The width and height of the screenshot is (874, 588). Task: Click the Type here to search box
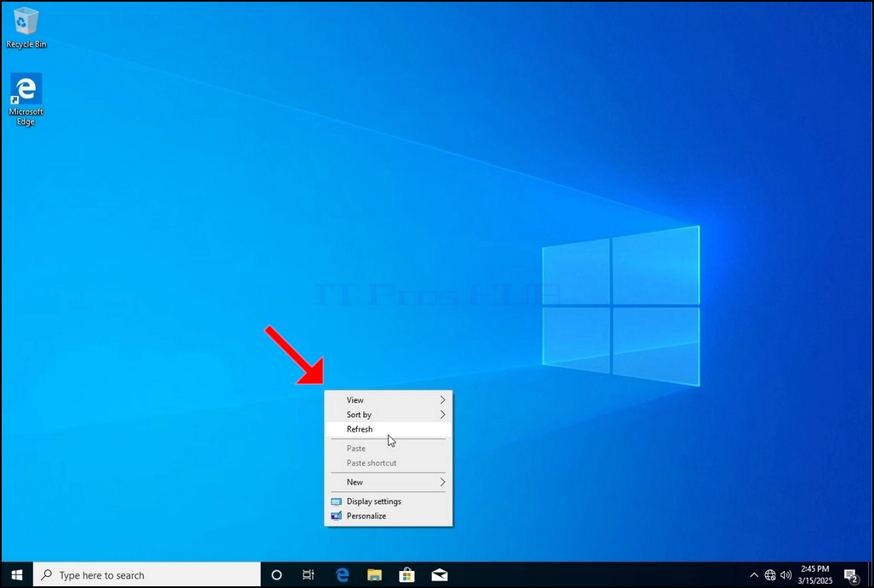click(147, 574)
